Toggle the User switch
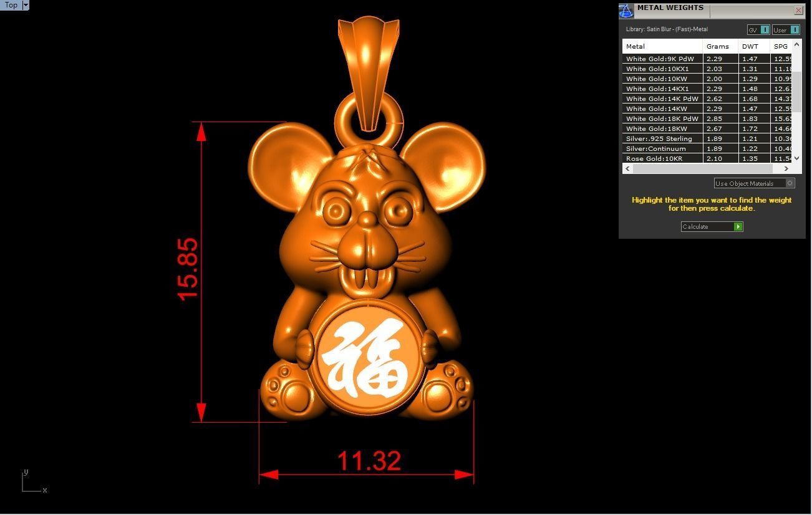 (x=786, y=30)
